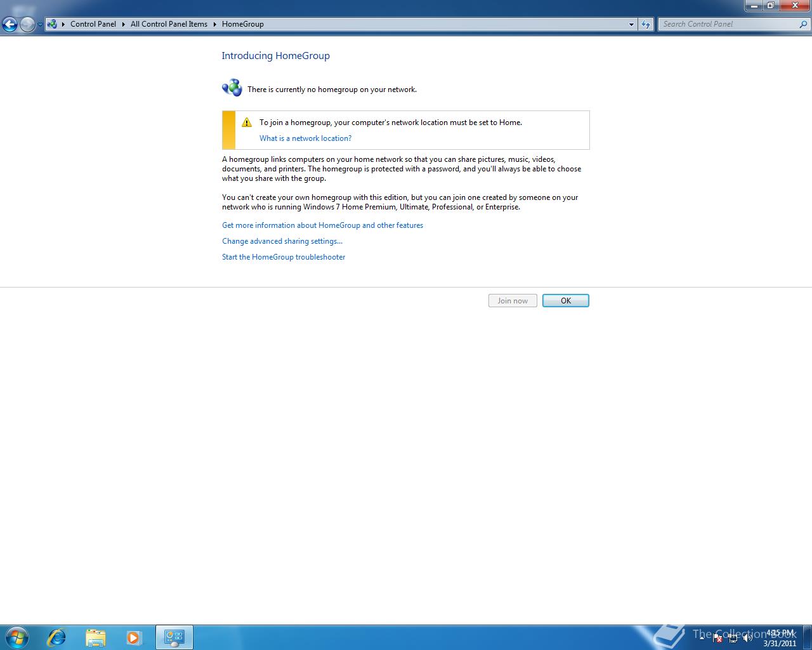Expand the arrow before Control Panel breadcrumb

coord(63,24)
